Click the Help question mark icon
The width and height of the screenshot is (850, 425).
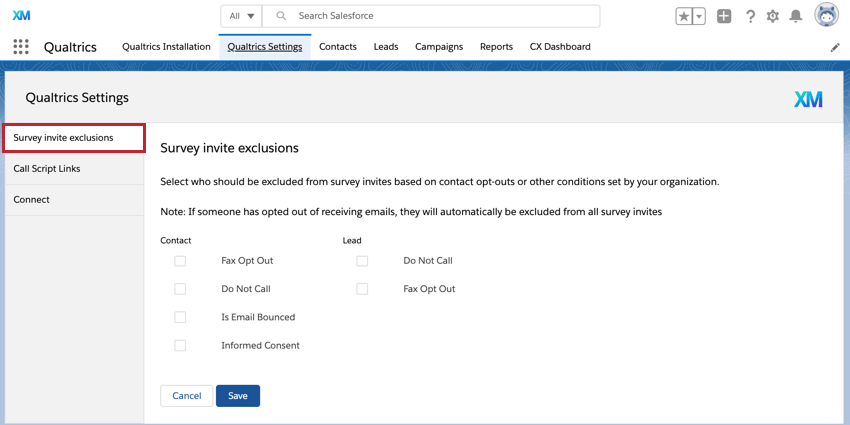tap(750, 17)
